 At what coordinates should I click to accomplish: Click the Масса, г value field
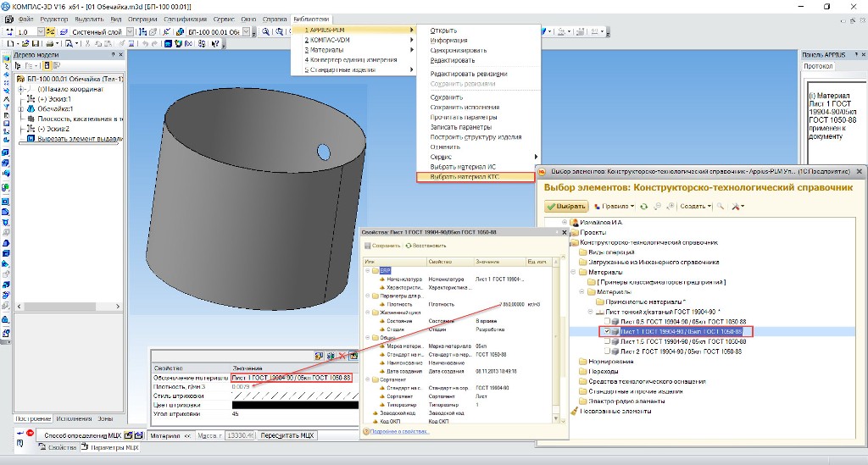pos(240,435)
